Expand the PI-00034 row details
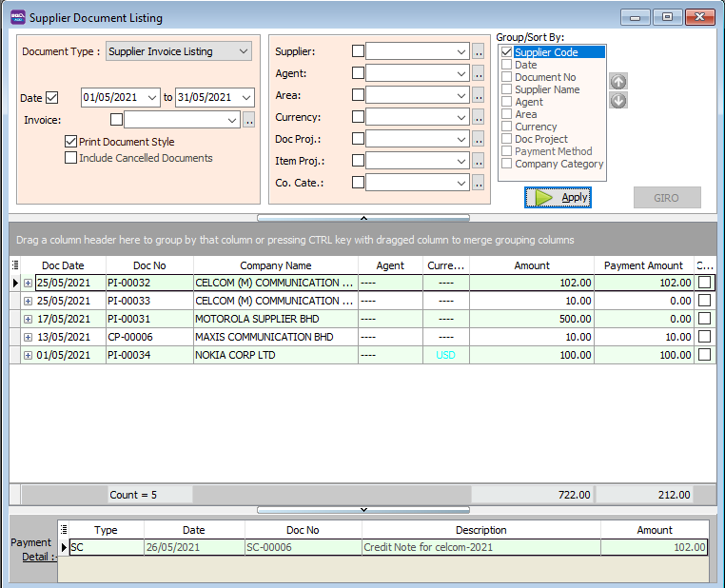This screenshot has width=725, height=588. click(x=28, y=355)
